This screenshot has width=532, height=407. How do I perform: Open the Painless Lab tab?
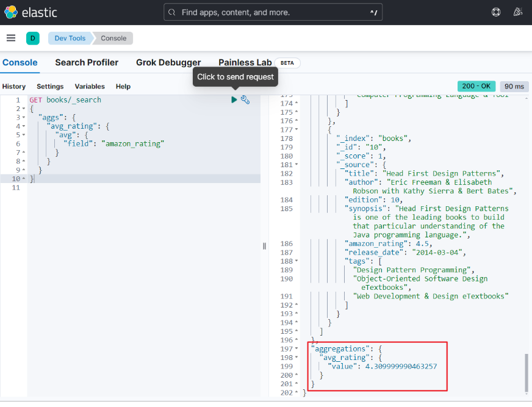[245, 63]
